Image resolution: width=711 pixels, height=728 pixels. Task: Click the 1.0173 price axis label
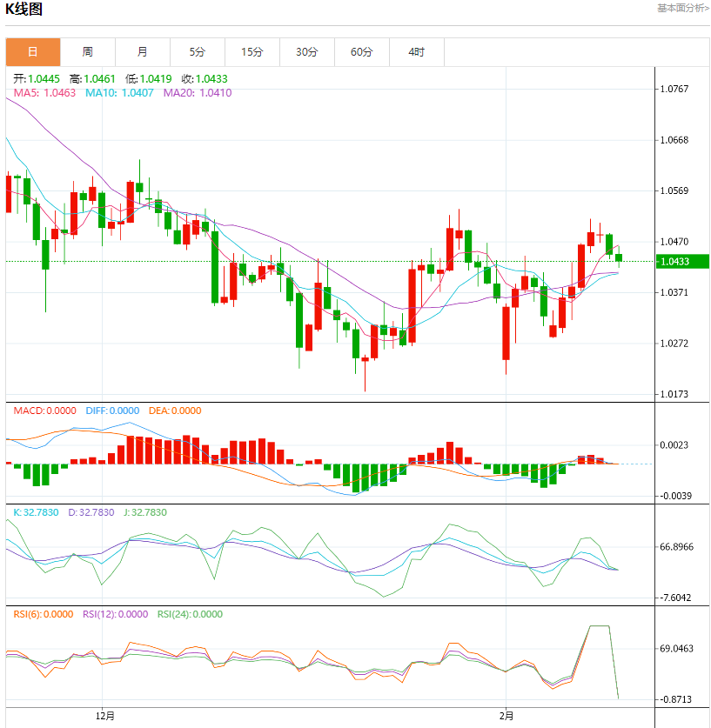point(674,394)
